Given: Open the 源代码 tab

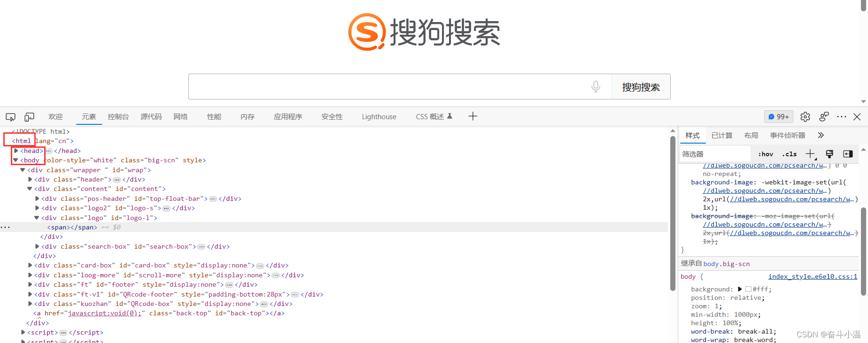Looking at the screenshot, I should [x=151, y=117].
